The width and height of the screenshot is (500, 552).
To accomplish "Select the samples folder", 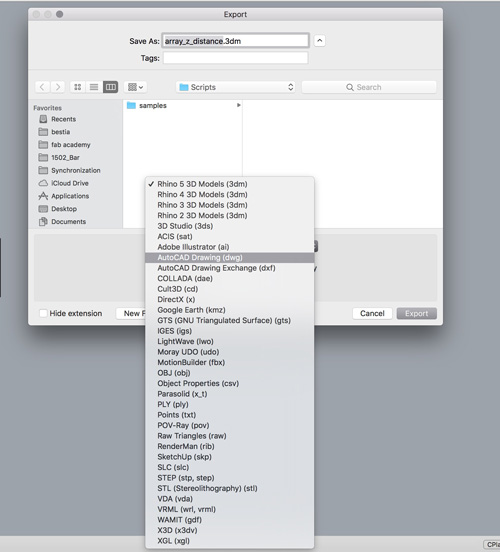I will [183, 105].
